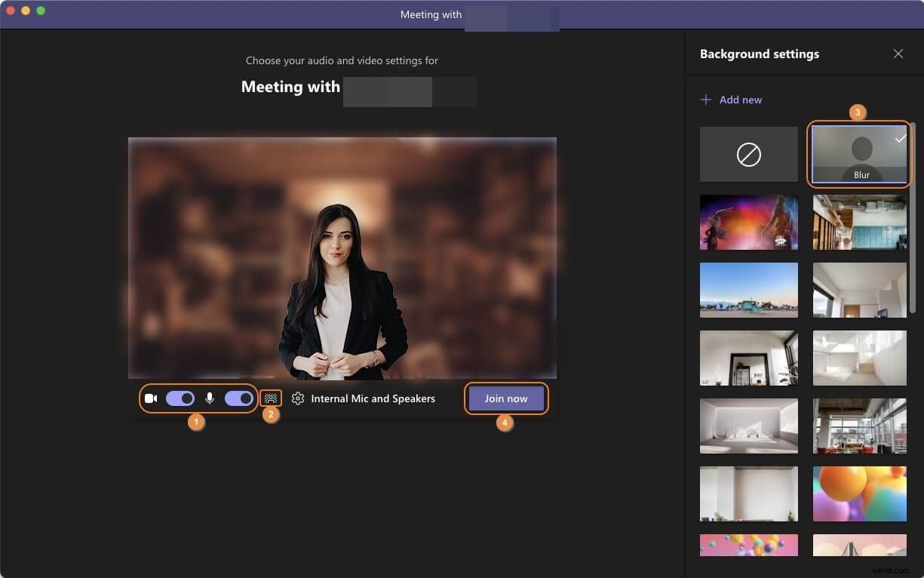
Task: Click Internal Mic and Speakers device label
Action: pyautogui.click(x=373, y=398)
